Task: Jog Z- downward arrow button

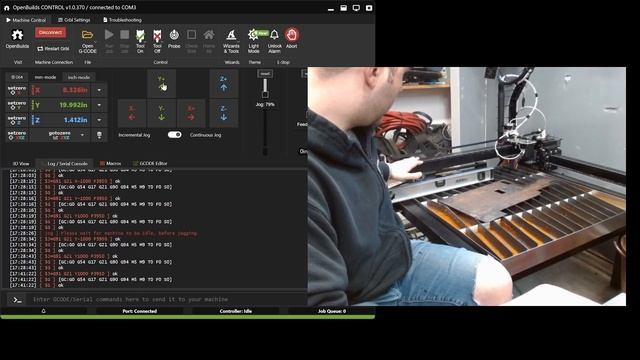Action: tap(224, 113)
